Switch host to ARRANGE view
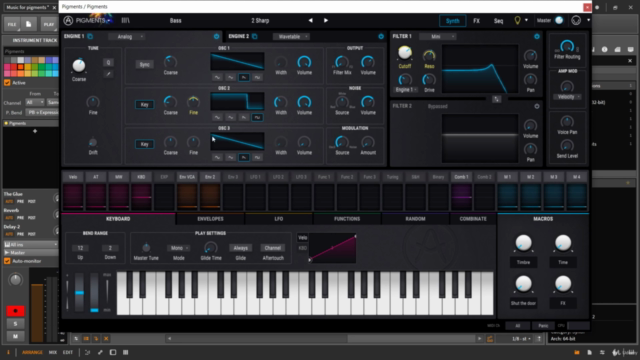Screen dimensions: 640x360 pyautogui.click(x=32, y=352)
